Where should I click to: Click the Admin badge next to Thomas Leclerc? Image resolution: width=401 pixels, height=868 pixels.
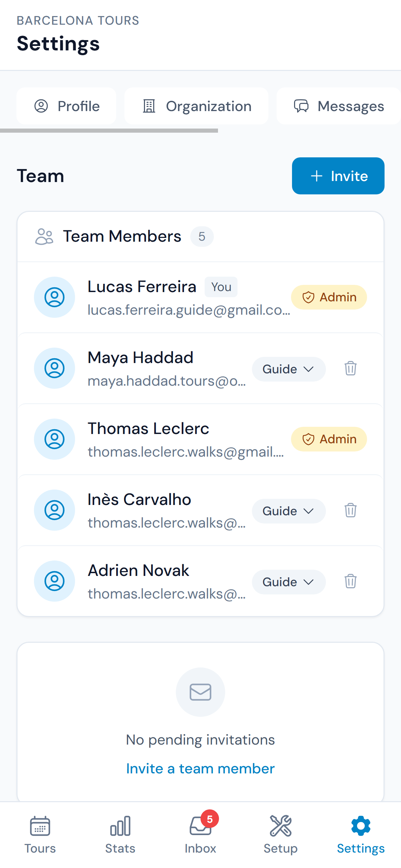(328, 439)
